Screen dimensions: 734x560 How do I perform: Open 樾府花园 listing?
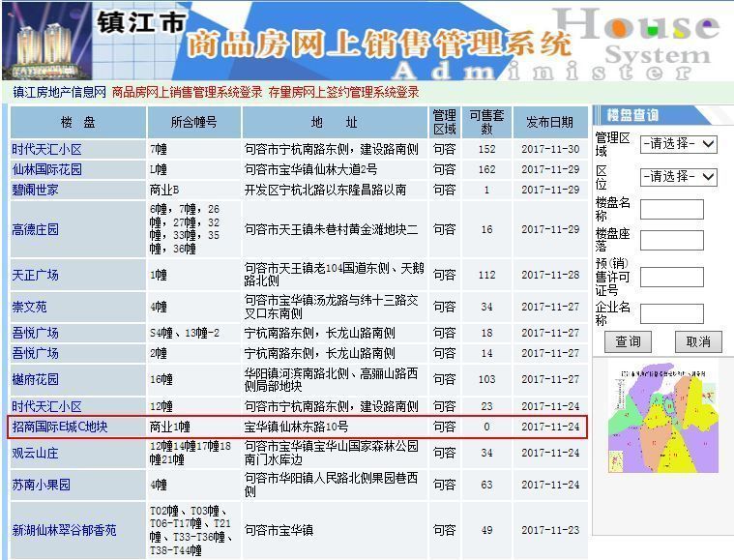(35, 379)
